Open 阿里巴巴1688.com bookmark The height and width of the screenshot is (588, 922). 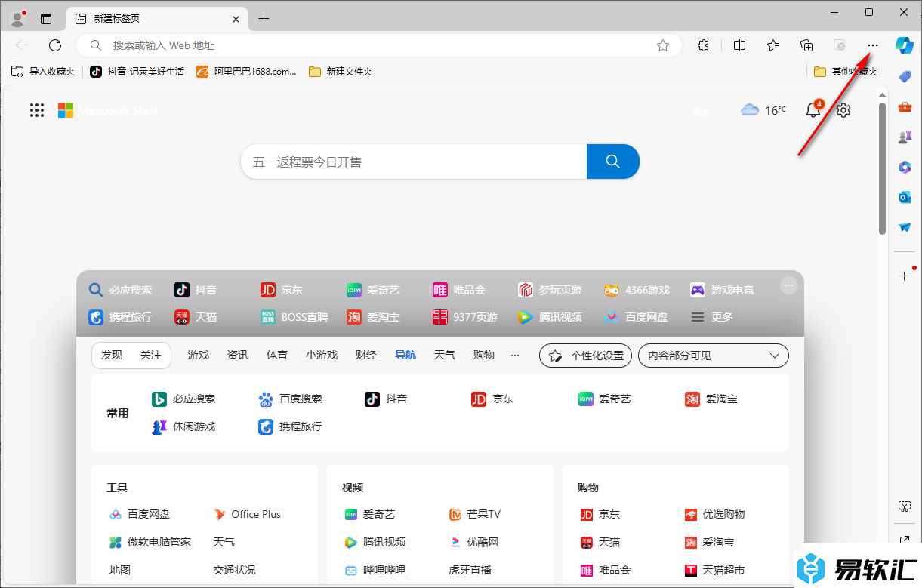(247, 72)
